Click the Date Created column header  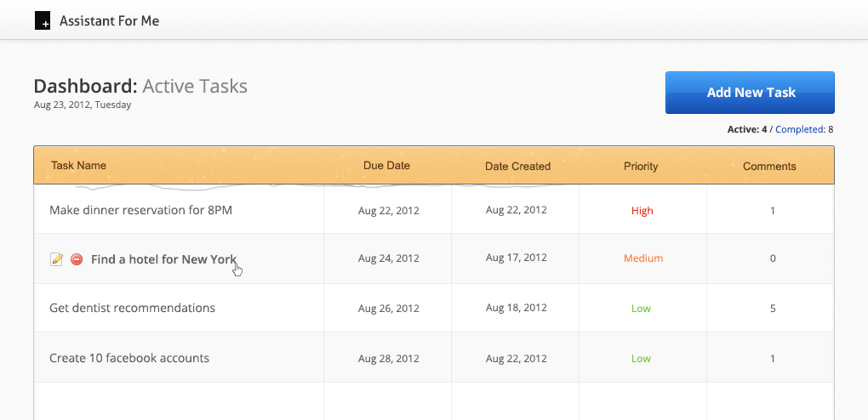coord(517,167)
